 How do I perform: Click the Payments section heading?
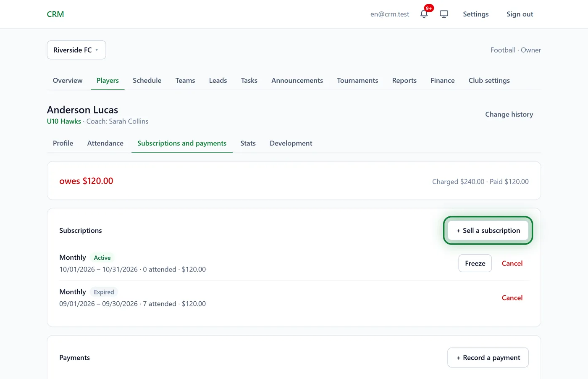point(75,358)
